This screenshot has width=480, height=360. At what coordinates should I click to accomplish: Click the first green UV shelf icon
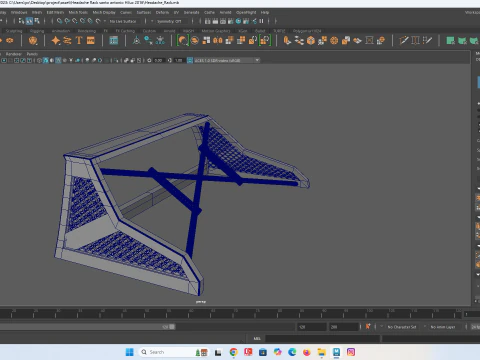450,41
